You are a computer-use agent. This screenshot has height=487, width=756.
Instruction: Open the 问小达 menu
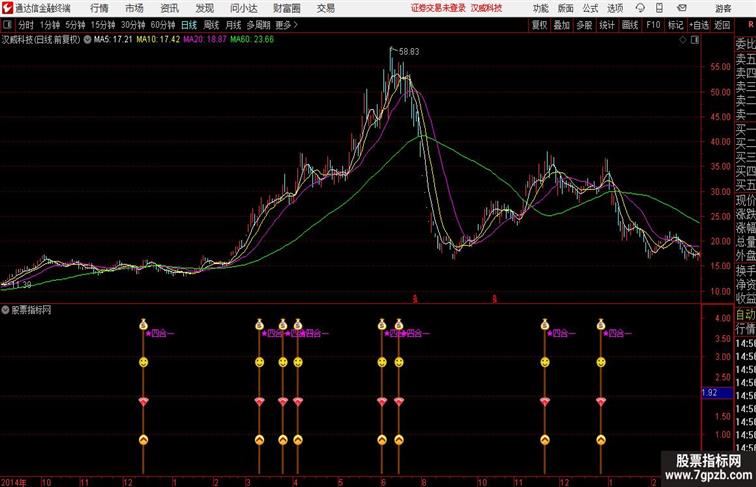[243, 8]
